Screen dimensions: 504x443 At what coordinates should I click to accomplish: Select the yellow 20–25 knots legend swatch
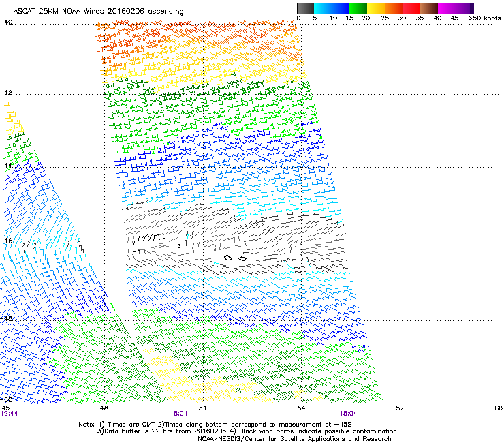tap(376, 8)
